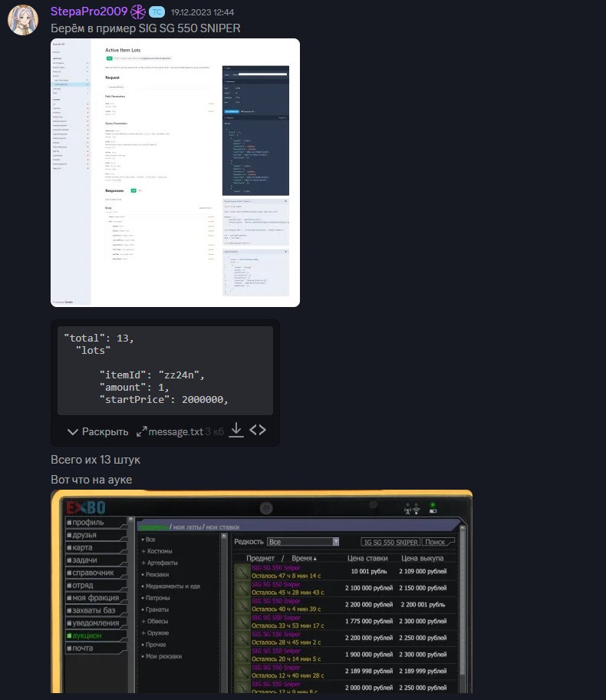Select the Патроны category

pyautogui.click(x=155, y=598)
